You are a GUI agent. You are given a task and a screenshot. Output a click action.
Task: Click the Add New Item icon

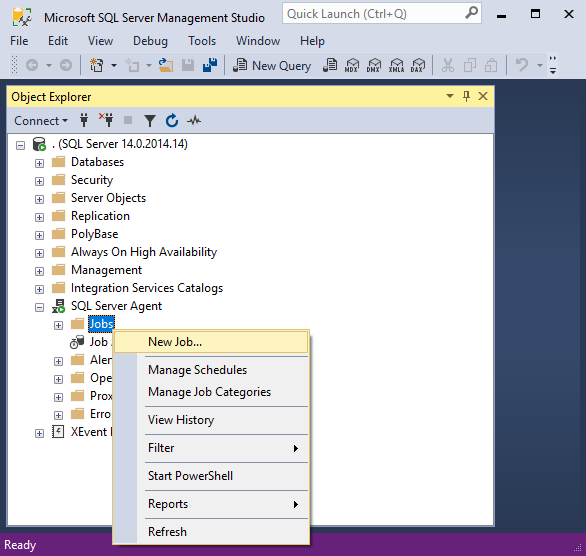point(132,65)
